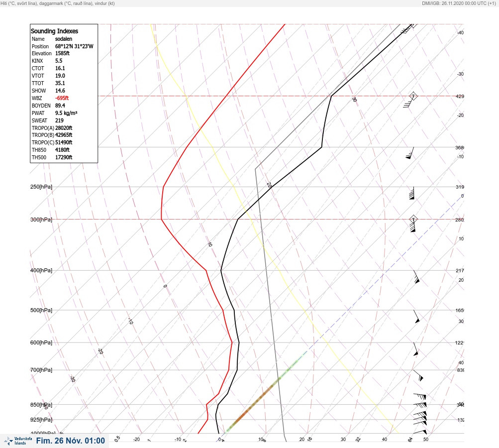
Task: Click the BOYDEN value 89.4
Action: [x=60, y=106]
